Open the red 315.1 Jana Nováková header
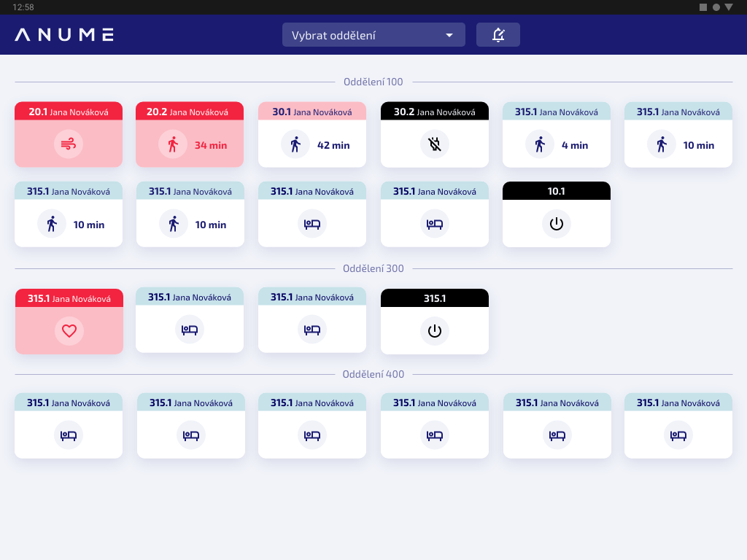Viewport: 747px width, 560px height. [69, 298]
